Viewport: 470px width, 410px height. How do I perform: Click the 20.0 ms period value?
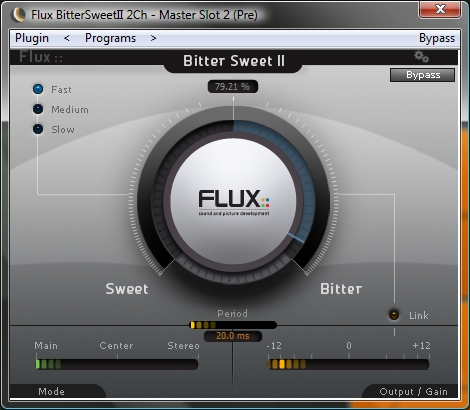[x=233, y=336]
